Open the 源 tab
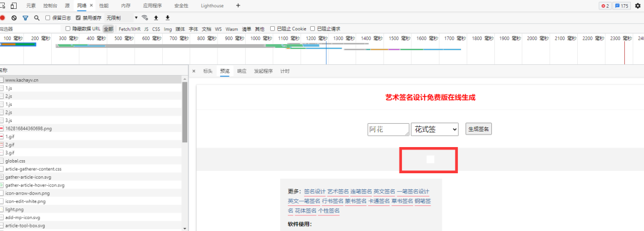Viewport: 644px width, 231px height. coord(67,6)
